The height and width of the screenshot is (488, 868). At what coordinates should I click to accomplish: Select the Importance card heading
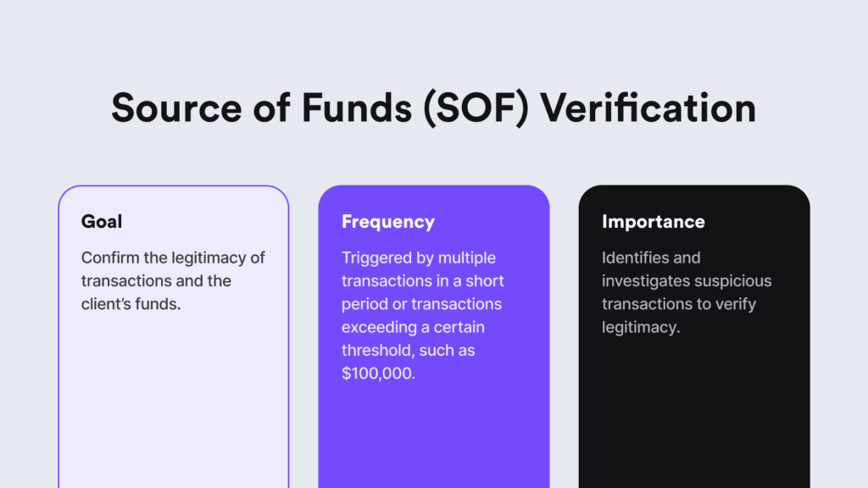pos(653,222)
